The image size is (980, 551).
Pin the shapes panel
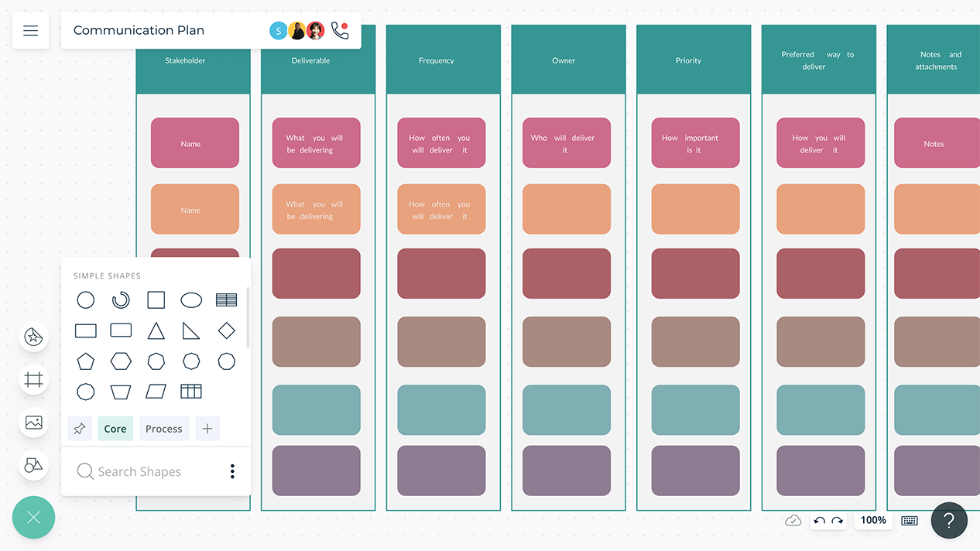pos(80,429)
